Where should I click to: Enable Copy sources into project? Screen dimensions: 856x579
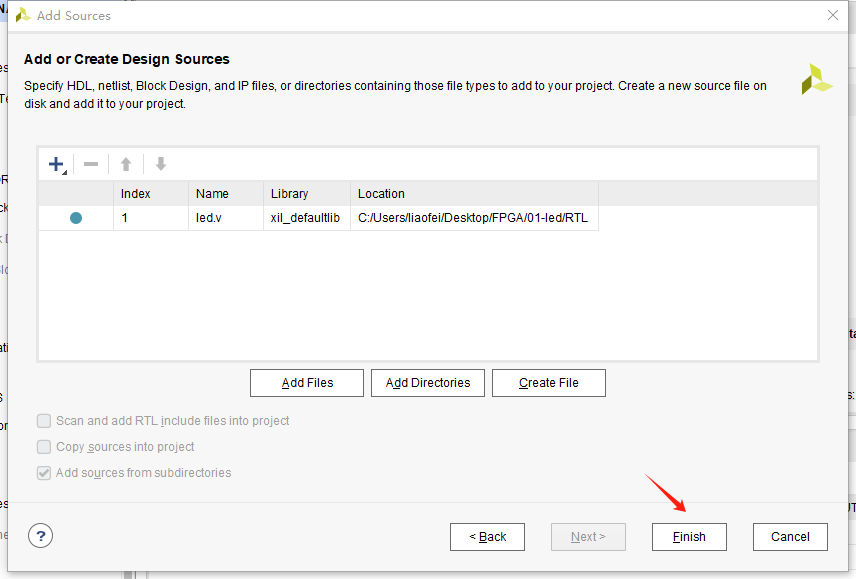click(x=44, y=447)
